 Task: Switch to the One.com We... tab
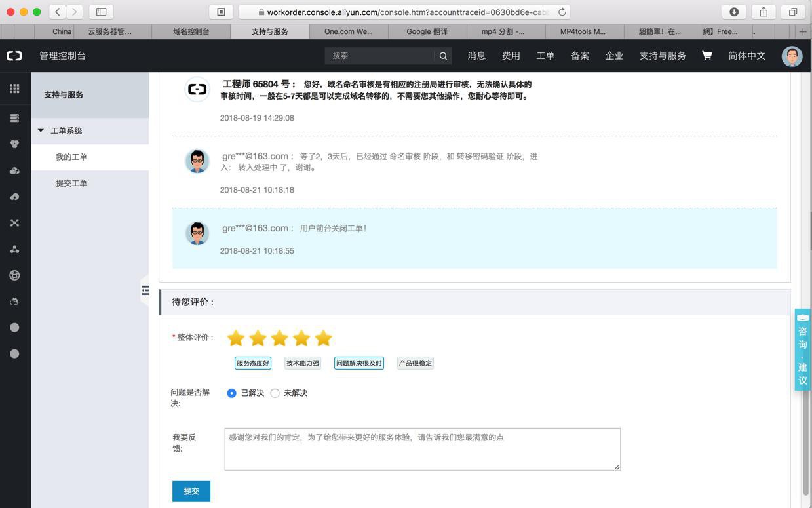349,31
